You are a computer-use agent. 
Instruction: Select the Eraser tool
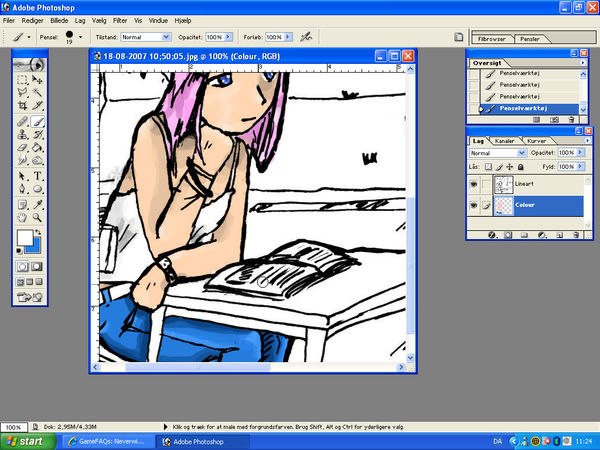[22, 147]
